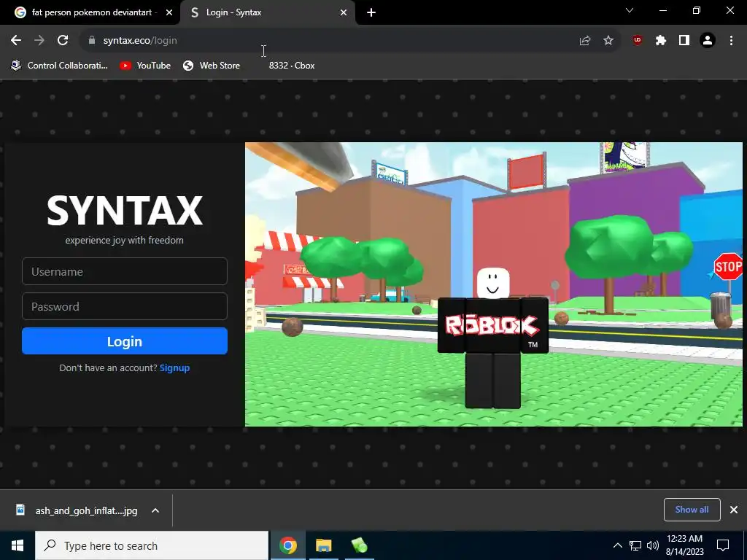Show hidden system tray icons
Image resolution: width=747 pixels, height=560 pixels.
click(617, 545)
